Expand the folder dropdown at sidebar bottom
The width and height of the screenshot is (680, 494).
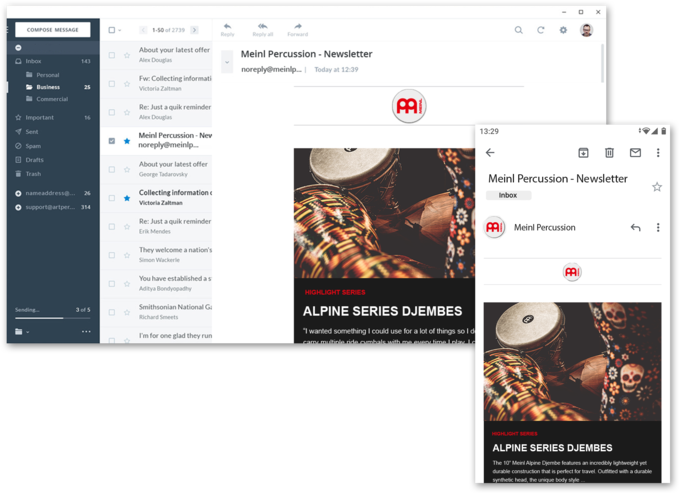click(22, 331)
